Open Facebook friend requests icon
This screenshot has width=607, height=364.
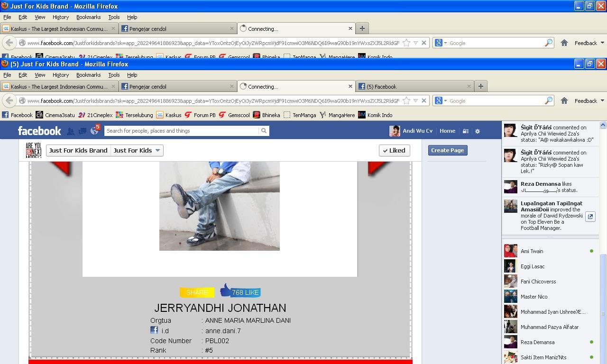click(x=71, y=131)
